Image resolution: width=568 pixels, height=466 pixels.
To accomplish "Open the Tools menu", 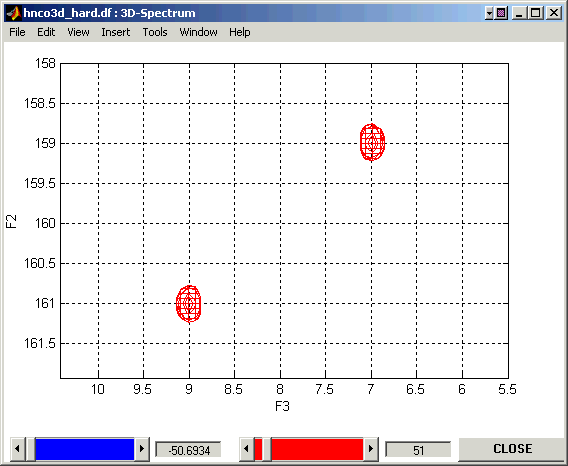I will pos(155,32).
